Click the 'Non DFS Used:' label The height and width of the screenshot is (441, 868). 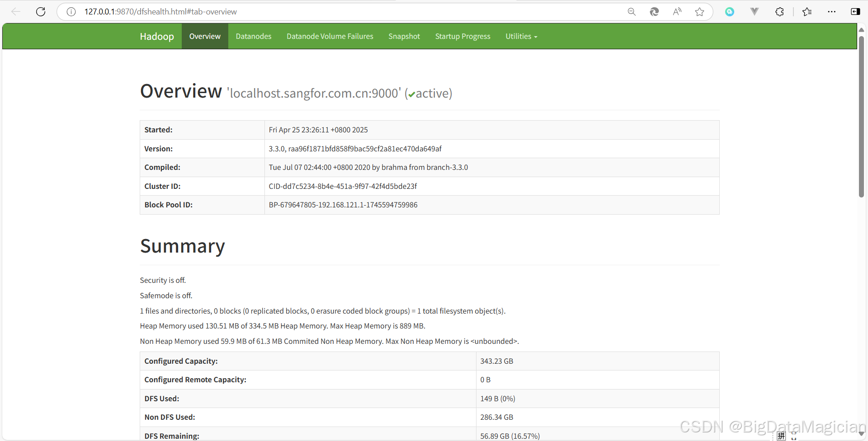170,417
